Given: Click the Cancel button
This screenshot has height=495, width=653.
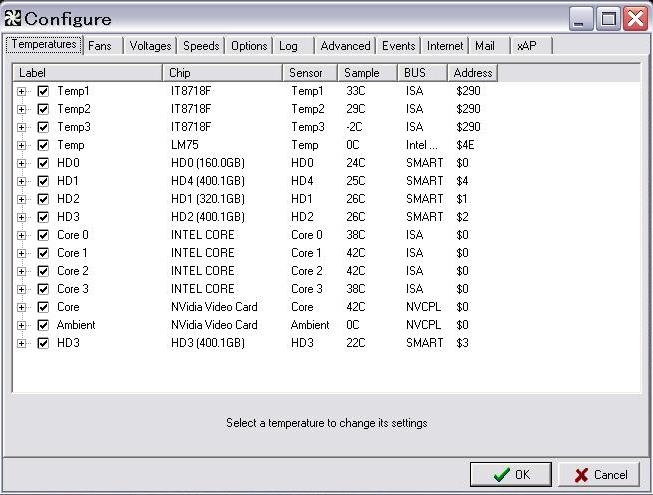Looking at the screenshot, I should pos(599,474).
